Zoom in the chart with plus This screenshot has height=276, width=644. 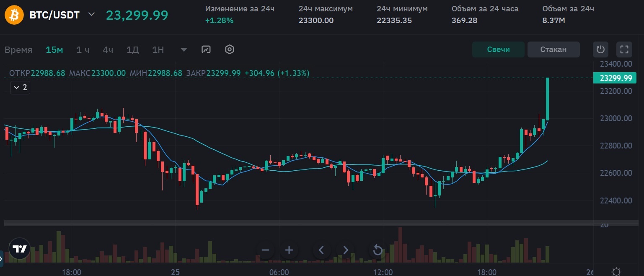289,250
